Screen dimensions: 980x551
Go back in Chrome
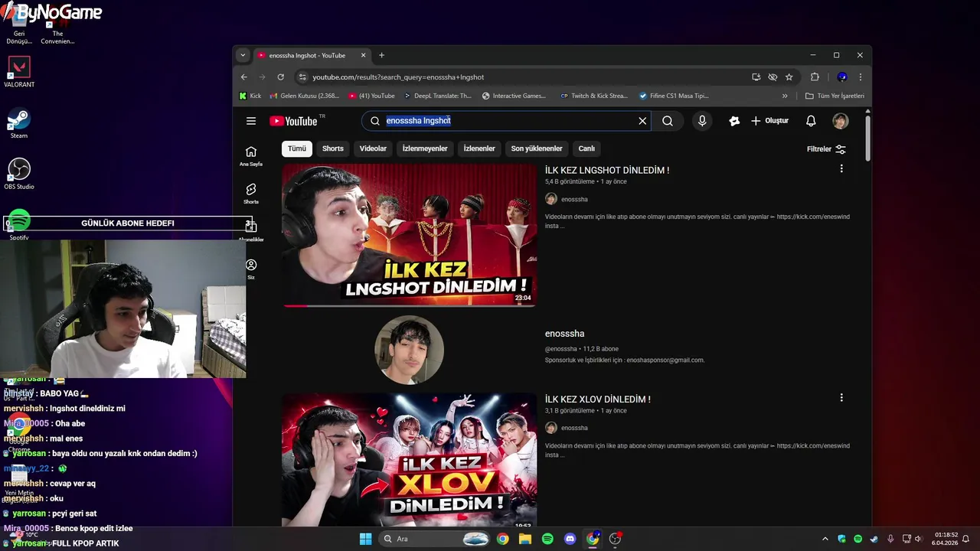[244, 77]
